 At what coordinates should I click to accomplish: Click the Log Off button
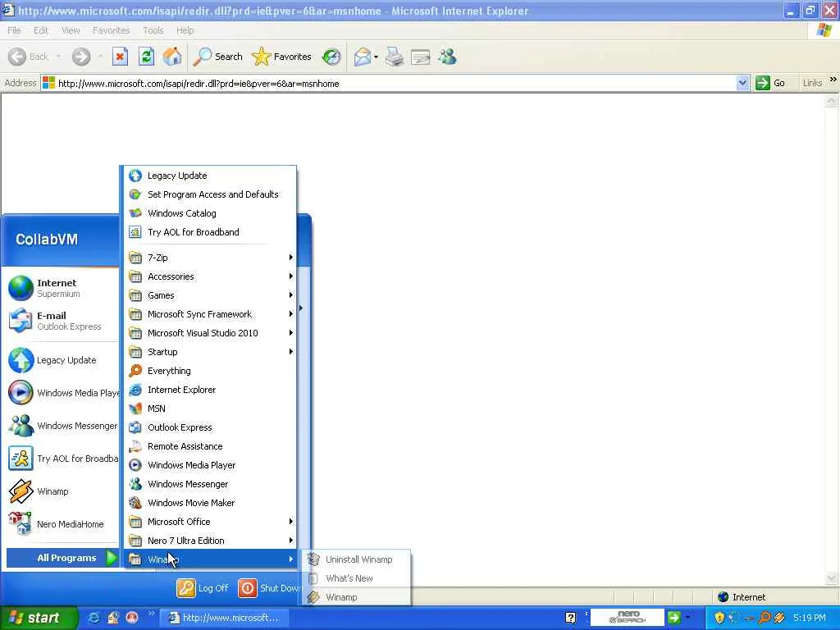[x=203, y=587]
